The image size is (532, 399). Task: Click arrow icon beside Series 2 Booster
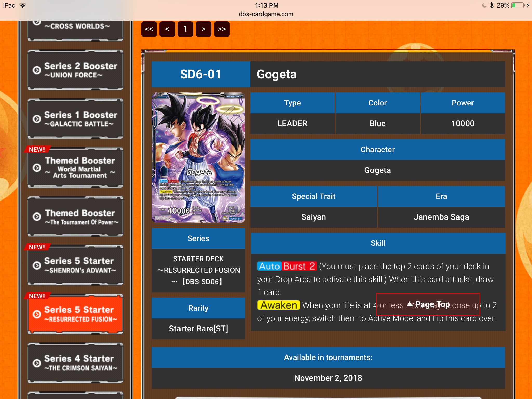point(37,70)
